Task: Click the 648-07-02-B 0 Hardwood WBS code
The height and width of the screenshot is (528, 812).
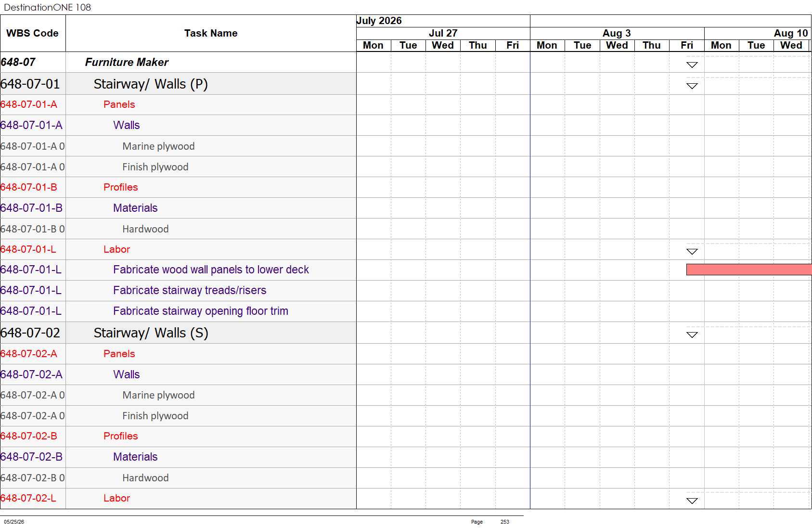Action: (33, 478)
